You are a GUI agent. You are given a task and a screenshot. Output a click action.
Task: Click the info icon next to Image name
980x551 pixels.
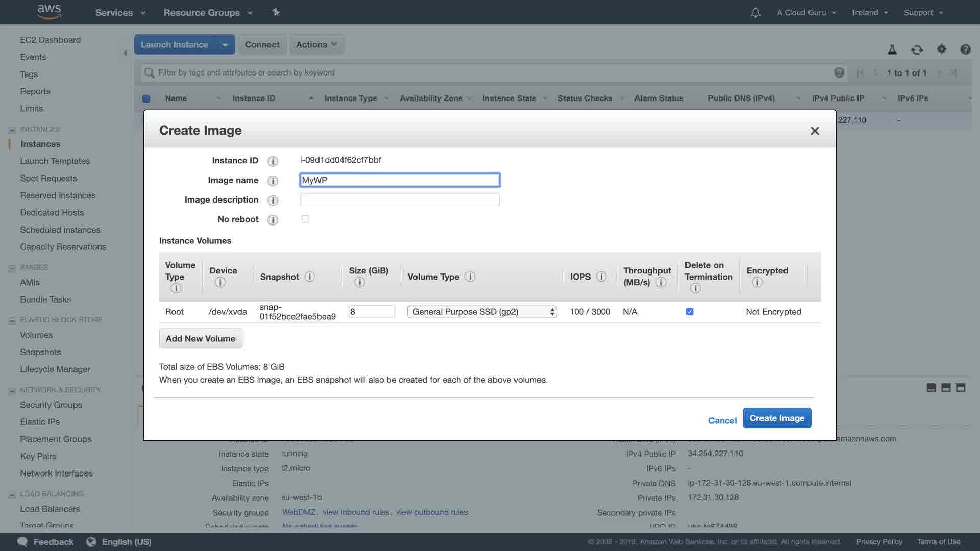[273, 181]
